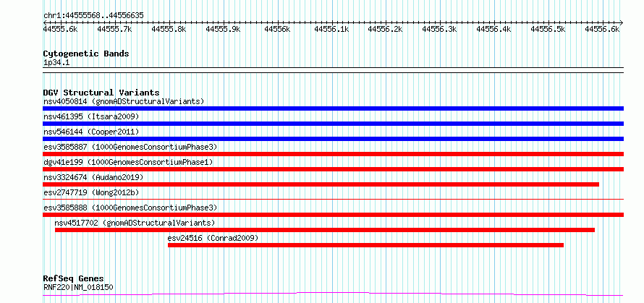Click the magenta RNF220 gene line
Image resolution: width=644 pixels, height=303 pixels.
(333, 294)
